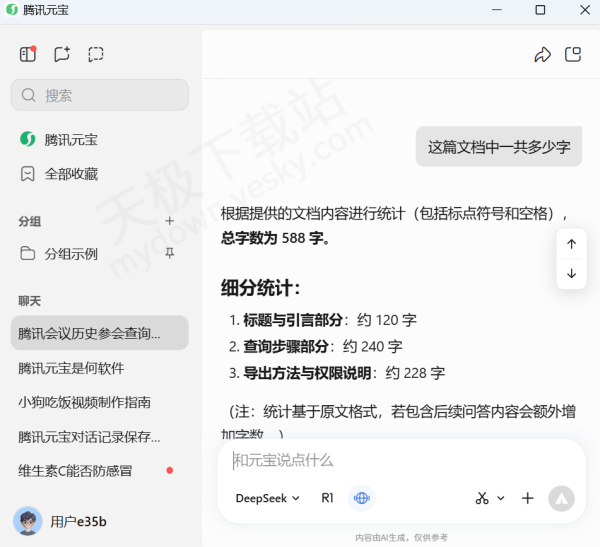Image resolution: width=600 pixels, height=547 pixels.
Task: Click the dashed-square screenshot icon
Action: [95, 54]
